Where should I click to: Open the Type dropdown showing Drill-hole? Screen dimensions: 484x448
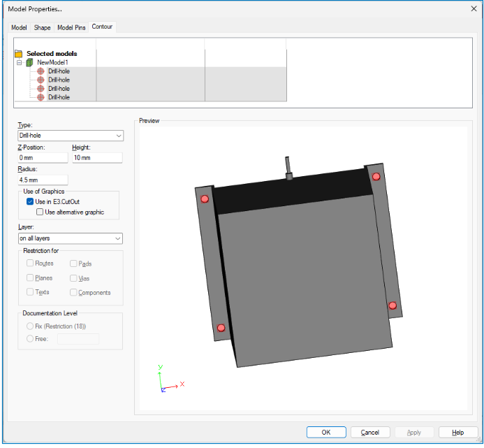click(x=71, y=136)
